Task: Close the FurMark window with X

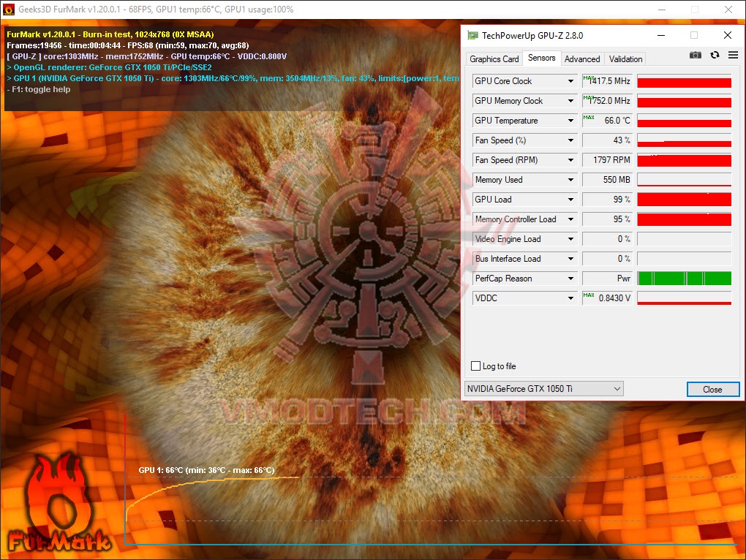Action: tap(728, 10)
